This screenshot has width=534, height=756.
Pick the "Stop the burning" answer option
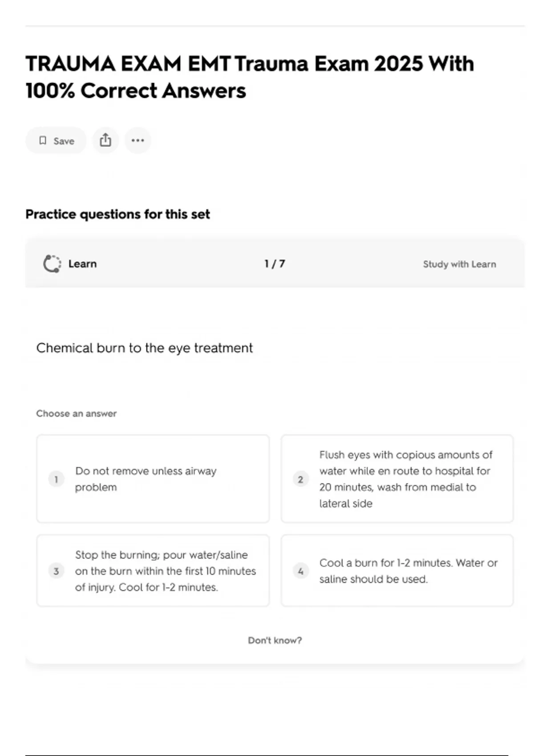coord(165,571)
